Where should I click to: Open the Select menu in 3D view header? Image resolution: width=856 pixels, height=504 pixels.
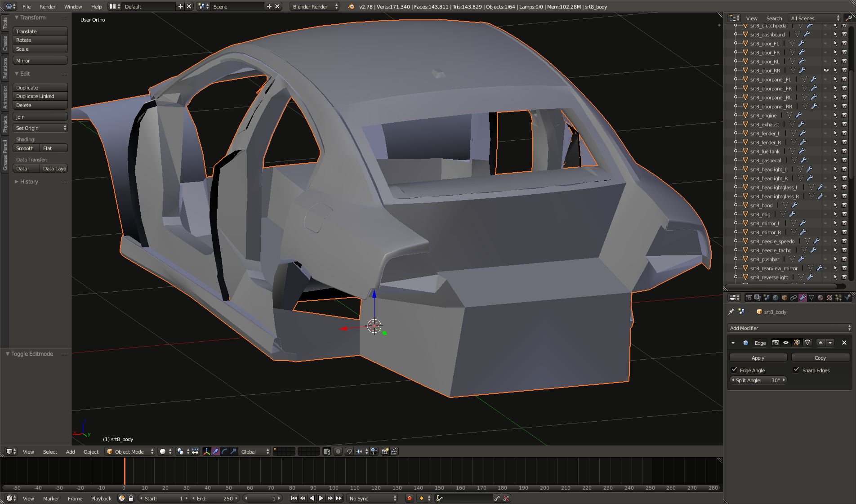click(50, 451)
